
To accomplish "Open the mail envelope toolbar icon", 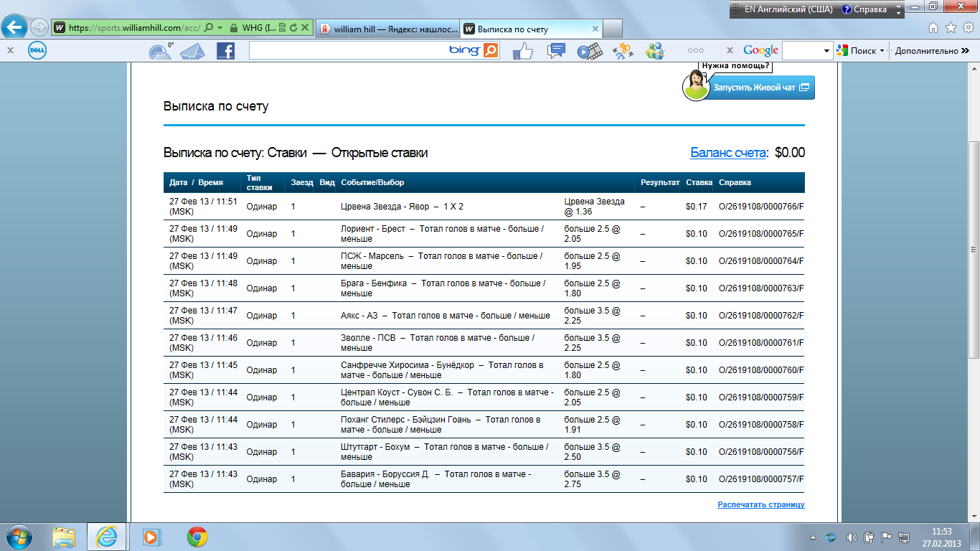I will click(192, 51).
